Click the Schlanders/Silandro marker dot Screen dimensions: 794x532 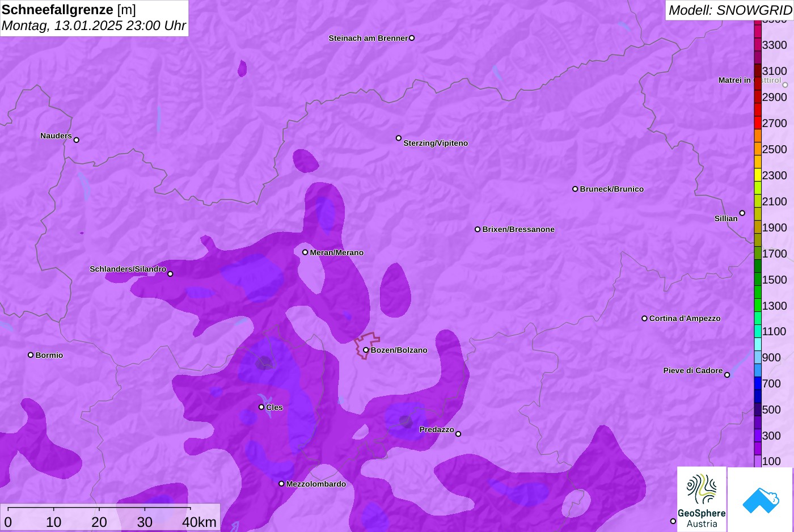[x=170, y=274]
